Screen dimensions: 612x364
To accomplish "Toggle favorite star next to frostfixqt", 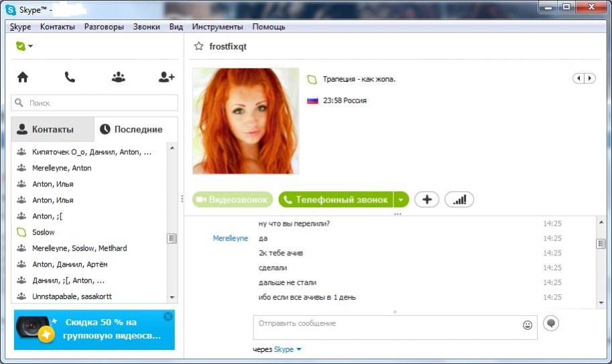I will [x=198, y=46].
